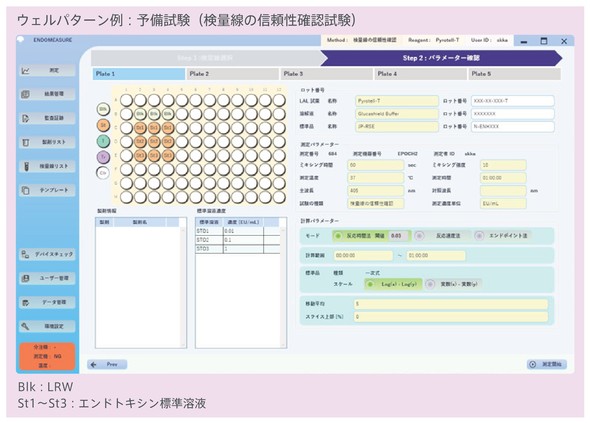Viewport: 590px width, 423px height.
Task: Click the 測定開始 start measurement button
Action: 547,364
